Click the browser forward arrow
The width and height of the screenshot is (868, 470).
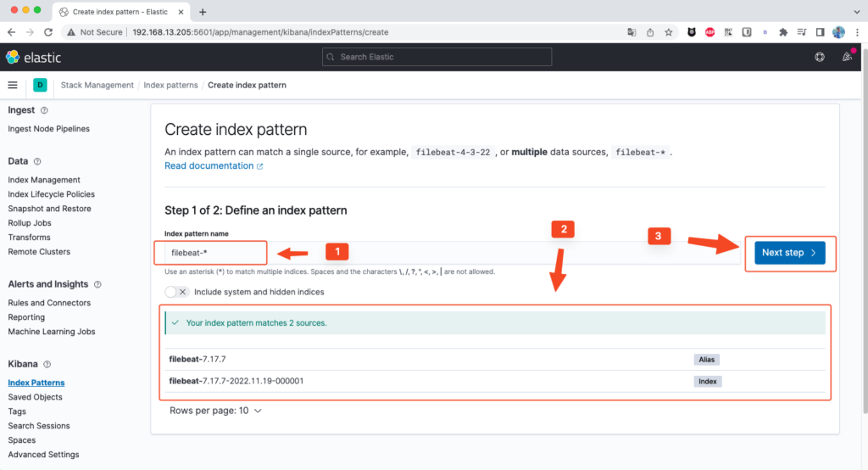pos(30,32)
